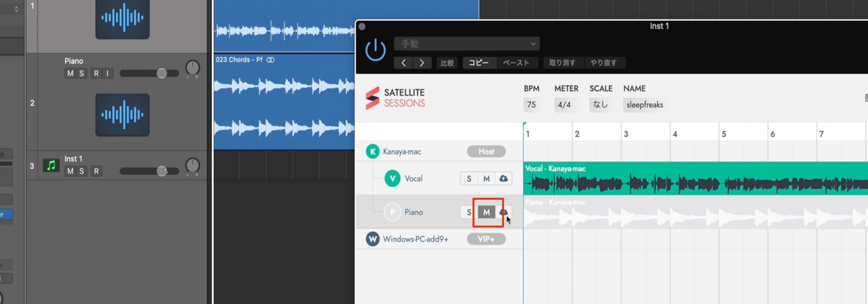The height and width of the screenshot is (304, 868).
Task: Click the VIP+ badge
Action: (x=486, y=239)
